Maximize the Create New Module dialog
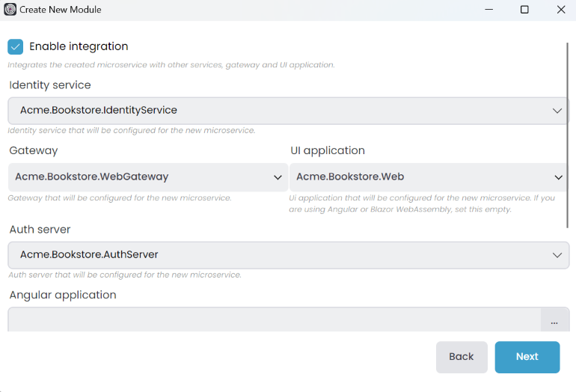 click(x=524, y=10)
